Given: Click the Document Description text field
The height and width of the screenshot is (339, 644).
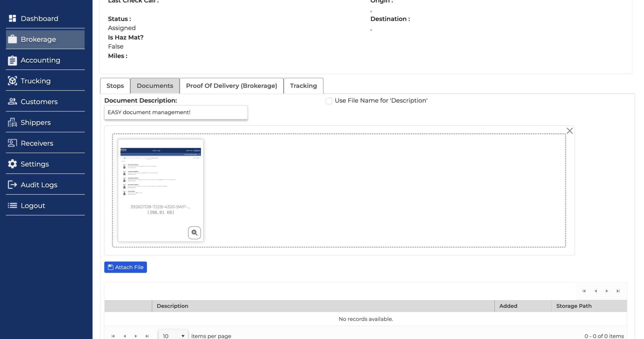Looking at the screenshot, I should coord(176,112).
